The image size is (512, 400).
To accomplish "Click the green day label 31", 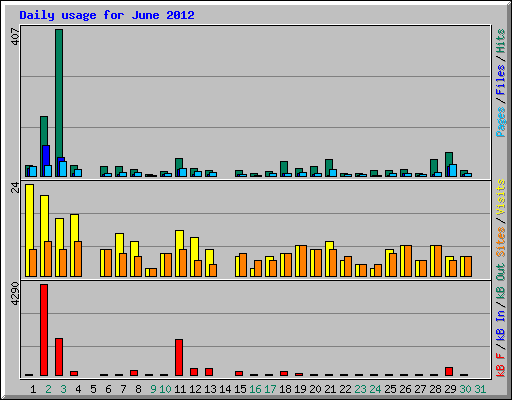I will click(480, 389).
